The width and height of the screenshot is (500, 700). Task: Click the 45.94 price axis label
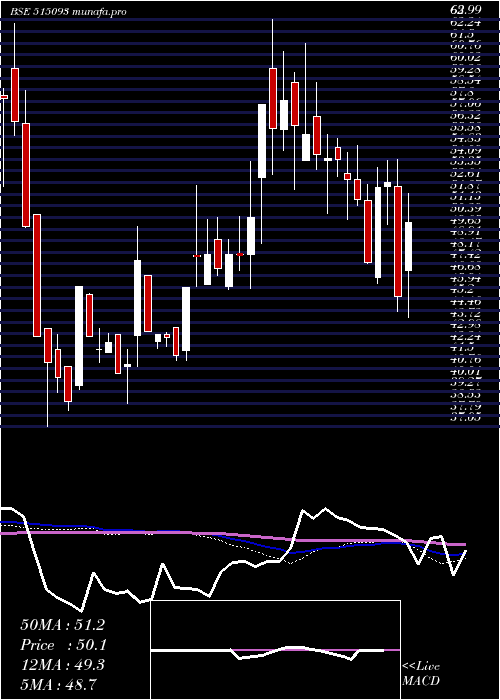(x=466, y=278)
